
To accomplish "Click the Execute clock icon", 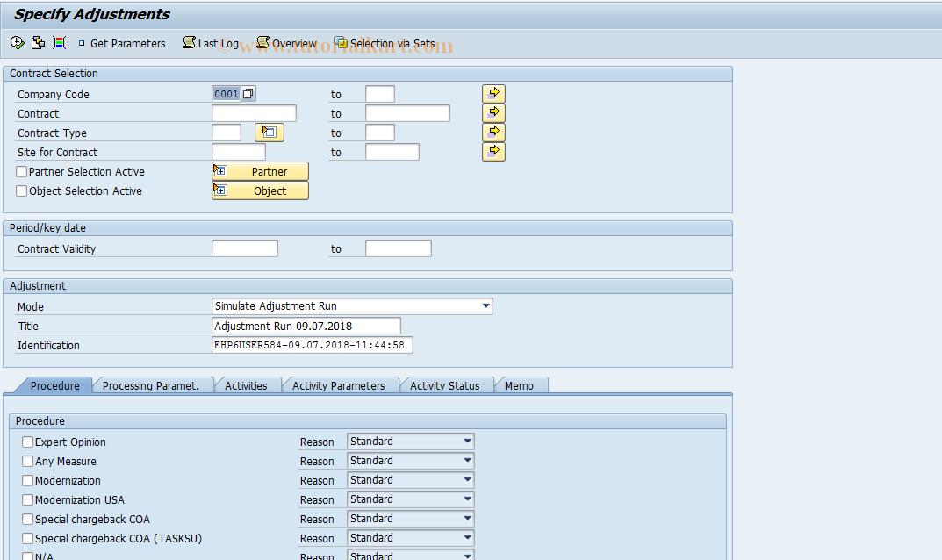I will click(17, 43).
